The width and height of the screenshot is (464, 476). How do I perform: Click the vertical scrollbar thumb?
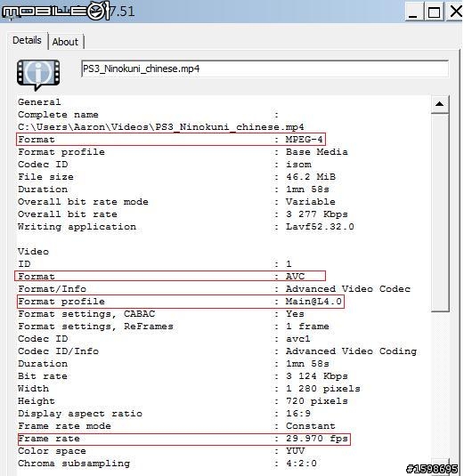click(x=439, y=212)
